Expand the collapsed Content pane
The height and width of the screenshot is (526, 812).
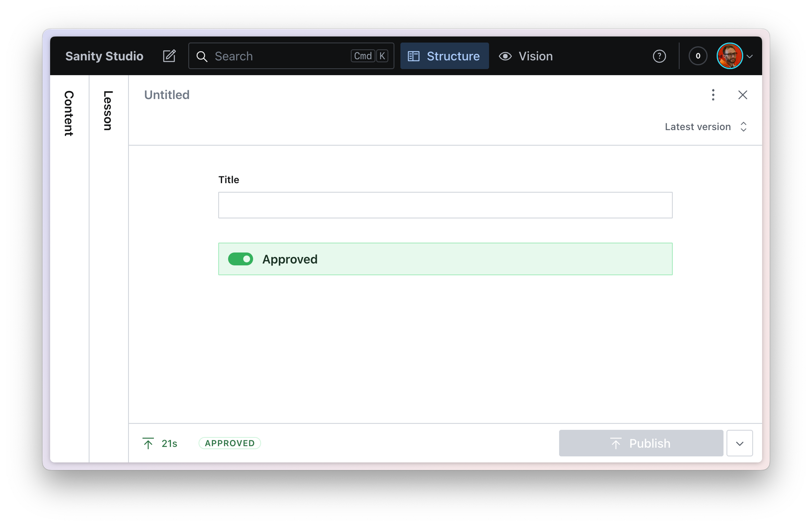[69, 113]
